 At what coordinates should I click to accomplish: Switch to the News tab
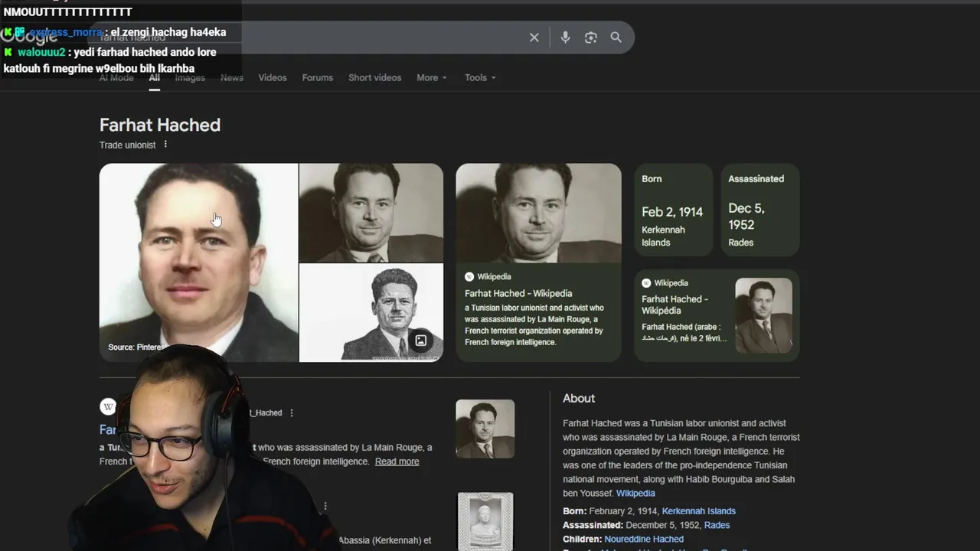click(x=232, y=77)
